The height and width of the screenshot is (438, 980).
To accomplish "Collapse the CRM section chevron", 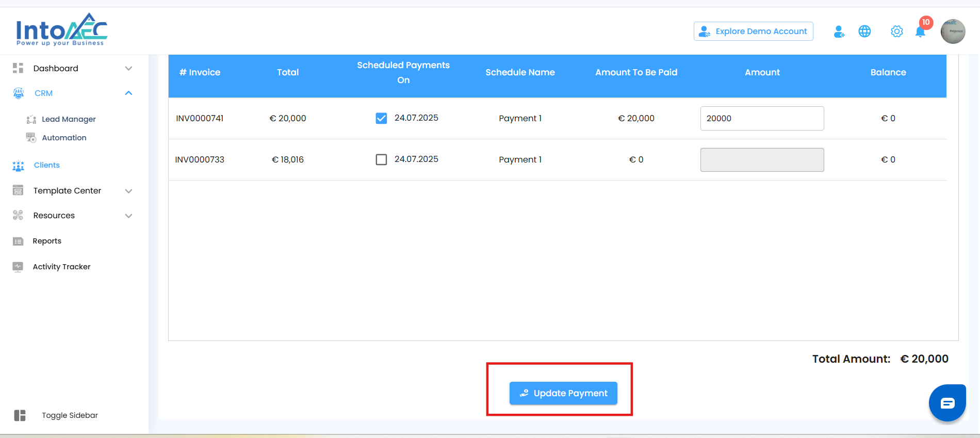I will pos(129,93).
